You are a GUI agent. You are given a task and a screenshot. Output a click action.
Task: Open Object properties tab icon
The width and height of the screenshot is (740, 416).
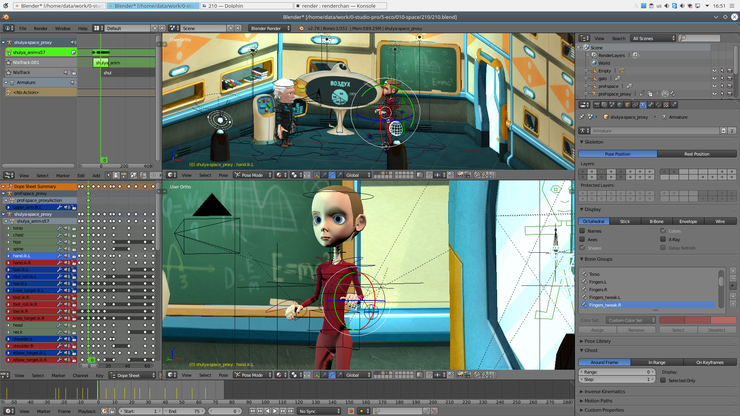tap(628, 105)
